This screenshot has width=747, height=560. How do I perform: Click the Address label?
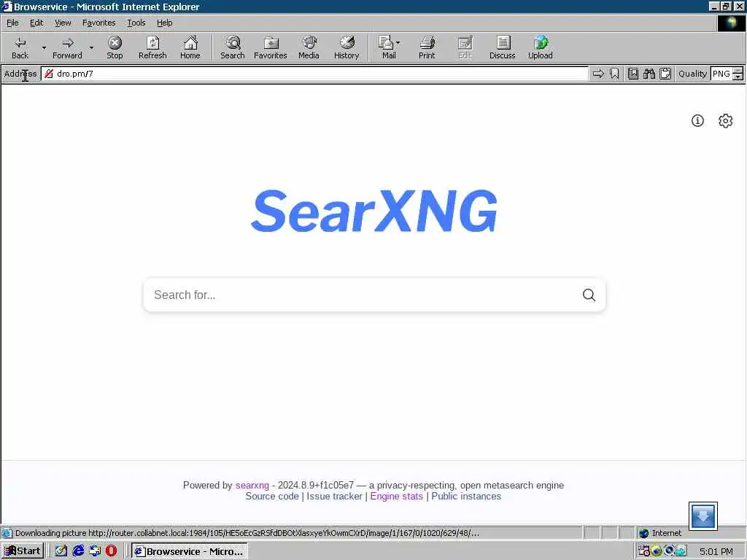[x=20, y=74]
